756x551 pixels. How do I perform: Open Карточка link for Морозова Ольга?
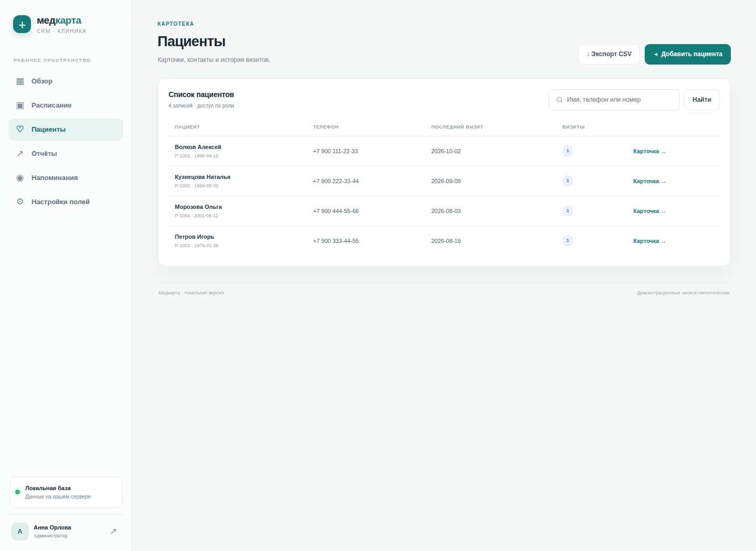pyautogui.click(x=649, y=211)
